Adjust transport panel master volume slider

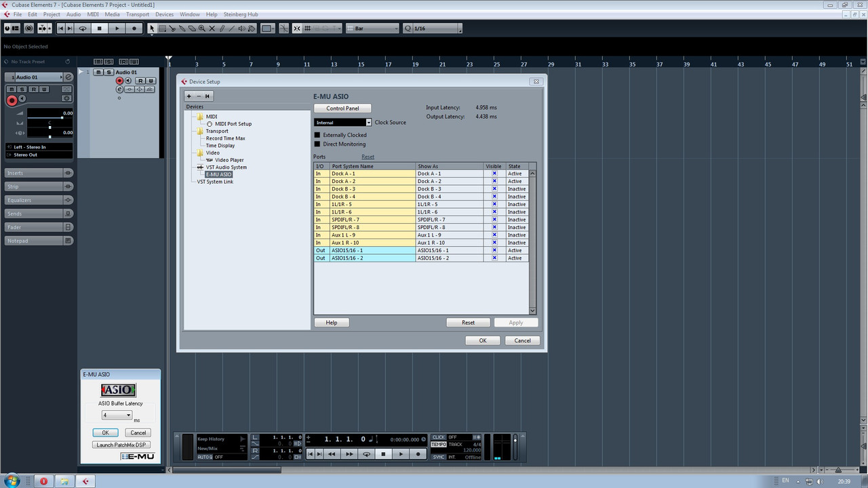(515, 441)
